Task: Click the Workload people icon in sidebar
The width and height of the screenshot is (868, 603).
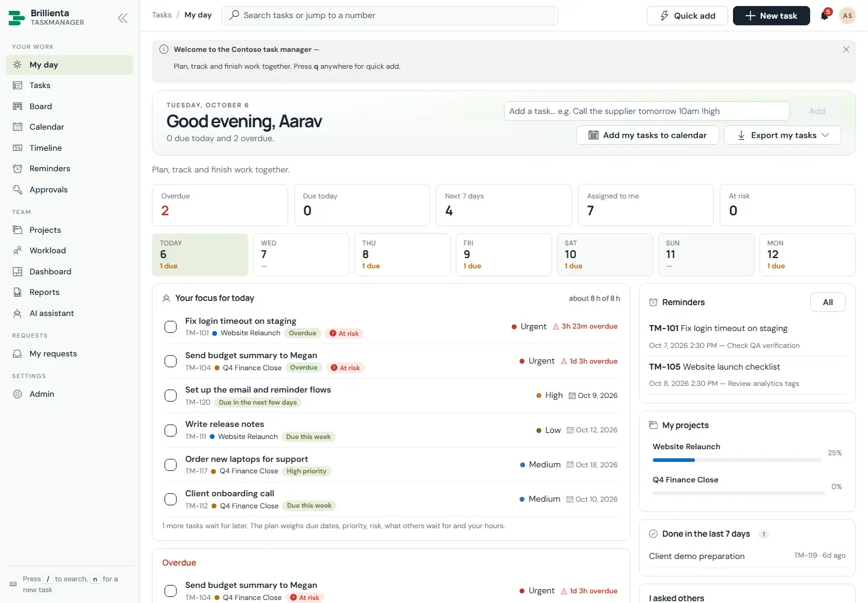Action: pyautogui.click(x=17, y=251)
